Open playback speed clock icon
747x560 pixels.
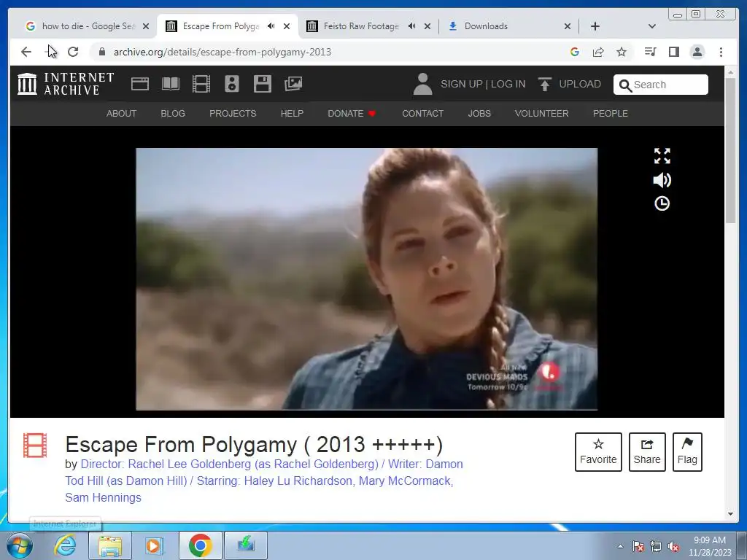662,204
